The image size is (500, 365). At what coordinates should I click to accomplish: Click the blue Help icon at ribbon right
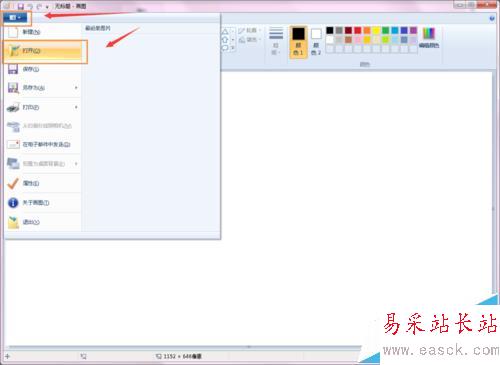point(492,19)
